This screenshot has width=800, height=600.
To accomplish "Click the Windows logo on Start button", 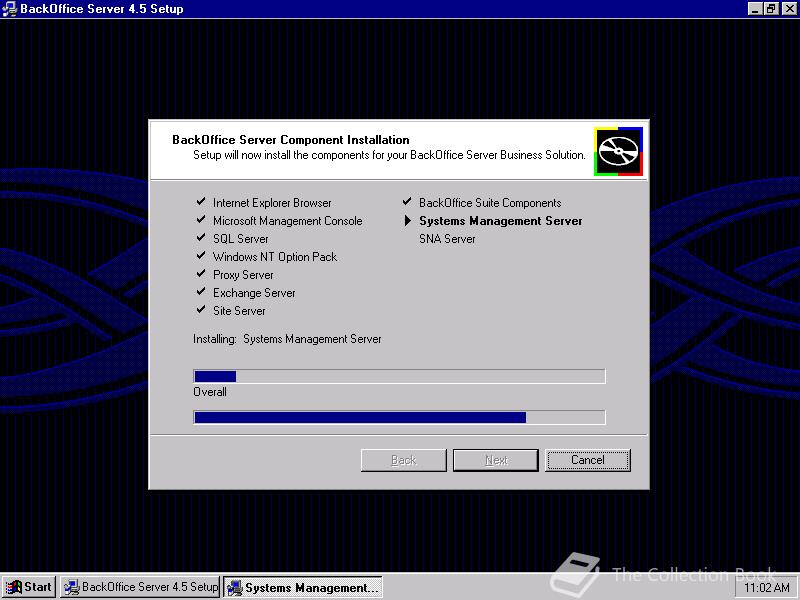I will tap(14, 587).
